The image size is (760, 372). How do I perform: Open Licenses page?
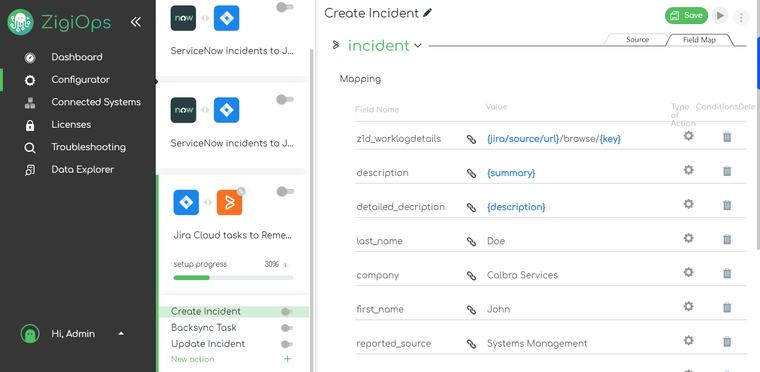(71, 125)
